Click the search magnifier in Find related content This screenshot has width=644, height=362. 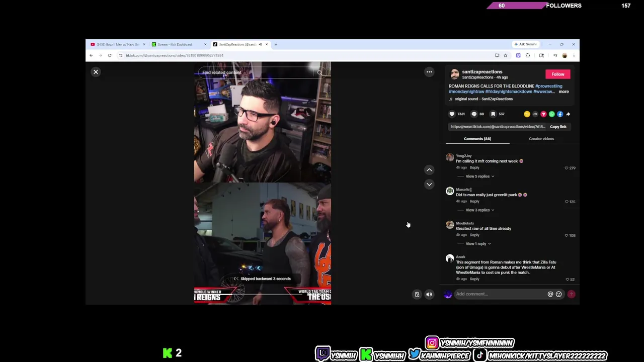(x=319, y=72)
